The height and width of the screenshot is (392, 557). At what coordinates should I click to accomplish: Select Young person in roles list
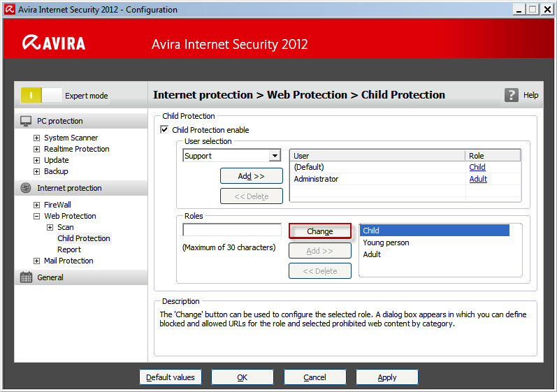pyautogui.click(x=435, y=242)
